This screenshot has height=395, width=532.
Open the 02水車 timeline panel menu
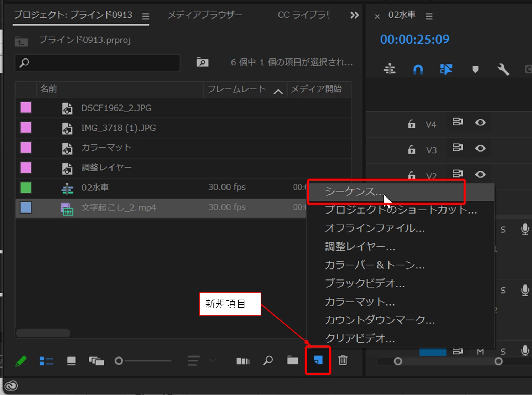pos(429,16)
